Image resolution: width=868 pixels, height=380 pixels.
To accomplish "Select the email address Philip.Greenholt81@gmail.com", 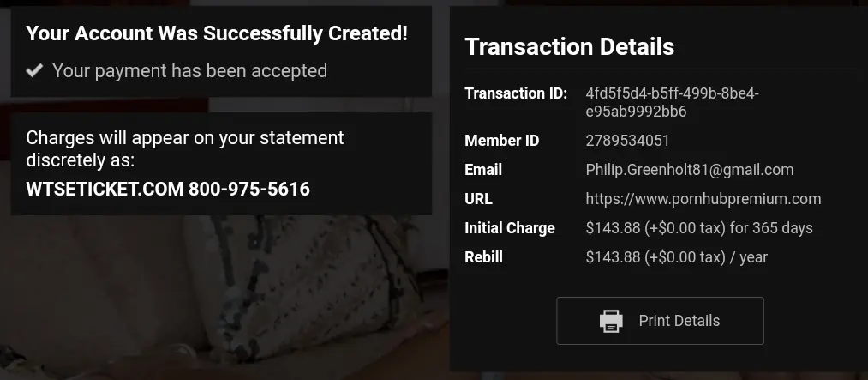I will (x=690, y=170).
